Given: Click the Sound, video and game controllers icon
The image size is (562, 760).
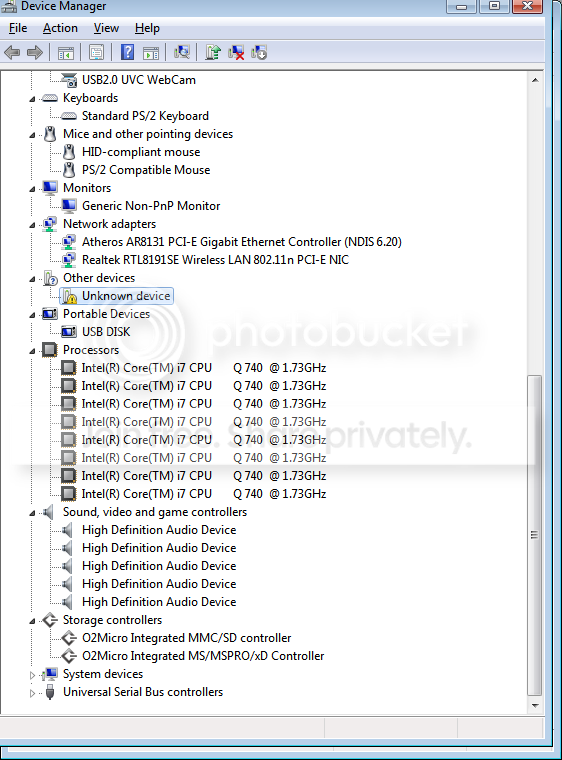Looking at the screenshot, I should 48,512.
